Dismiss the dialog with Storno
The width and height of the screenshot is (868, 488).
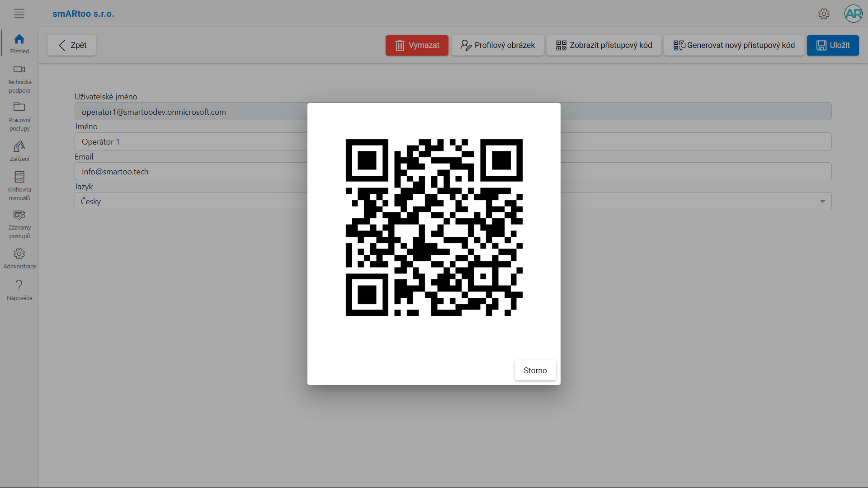pos(535,371)
